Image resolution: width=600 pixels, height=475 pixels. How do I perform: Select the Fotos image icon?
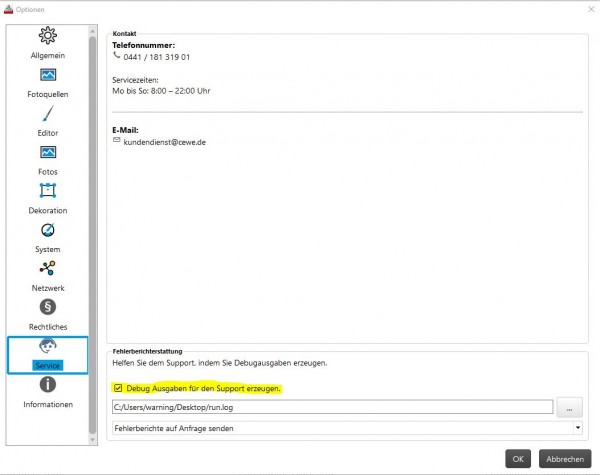click(48, 152)
